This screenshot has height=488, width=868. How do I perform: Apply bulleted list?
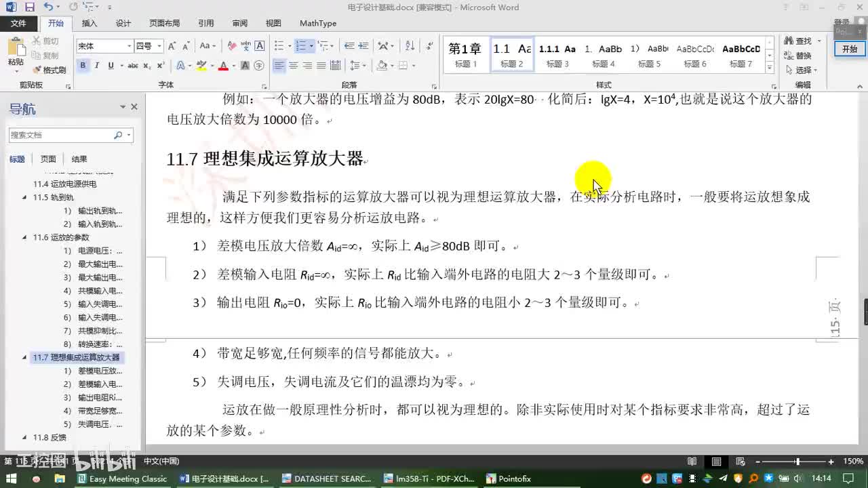coord(279,46)
